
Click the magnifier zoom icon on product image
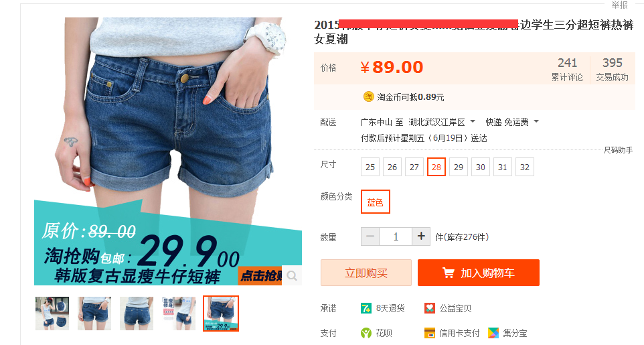(x=292, y=275)
